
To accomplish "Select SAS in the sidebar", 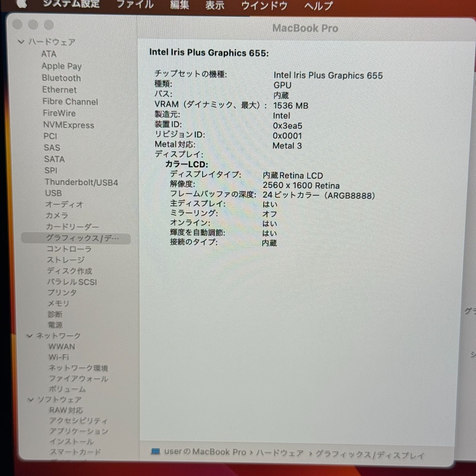I will tap(52, 148).
